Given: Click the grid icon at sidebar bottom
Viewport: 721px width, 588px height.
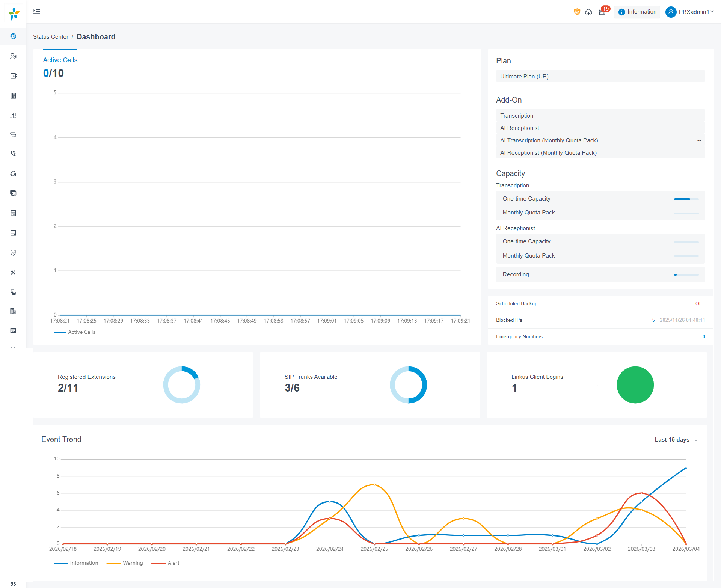Looking at the screenshot, I should [x=13, y=583].
